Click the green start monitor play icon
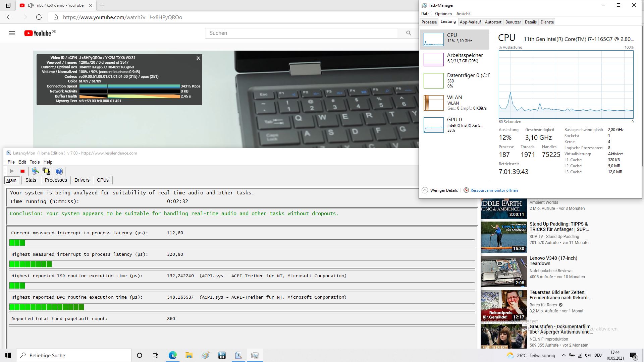The width and height of the screenshot is (644, 362). coord(12,171)
